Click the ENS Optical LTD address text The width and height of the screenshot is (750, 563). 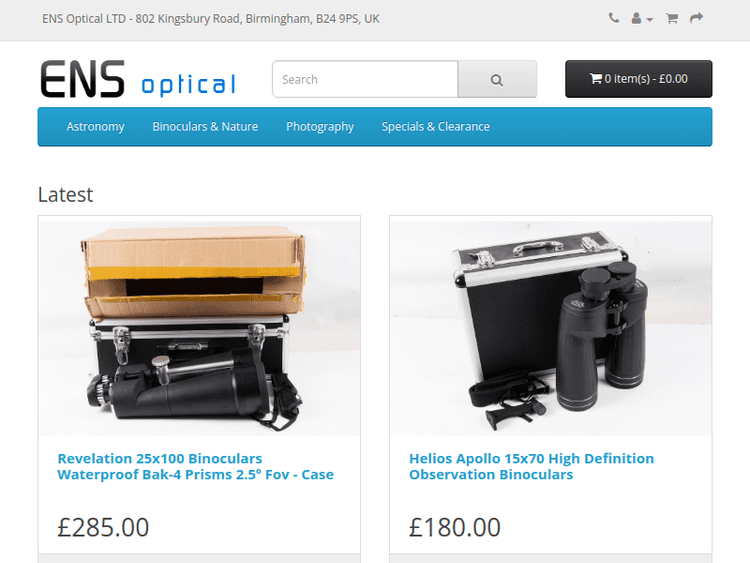point(210,19)
